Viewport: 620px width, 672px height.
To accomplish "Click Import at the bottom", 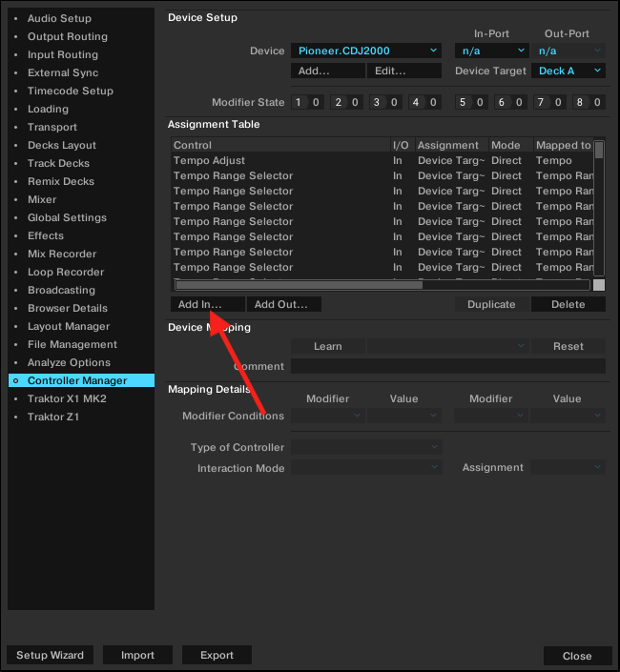I will [137, 655].
